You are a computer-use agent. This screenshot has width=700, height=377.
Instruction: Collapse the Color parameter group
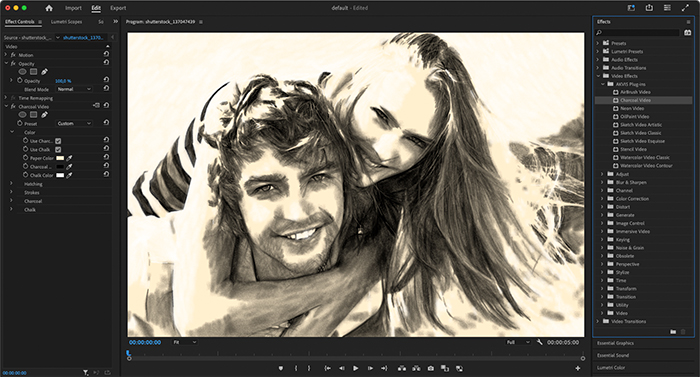(x=12, y=132)
